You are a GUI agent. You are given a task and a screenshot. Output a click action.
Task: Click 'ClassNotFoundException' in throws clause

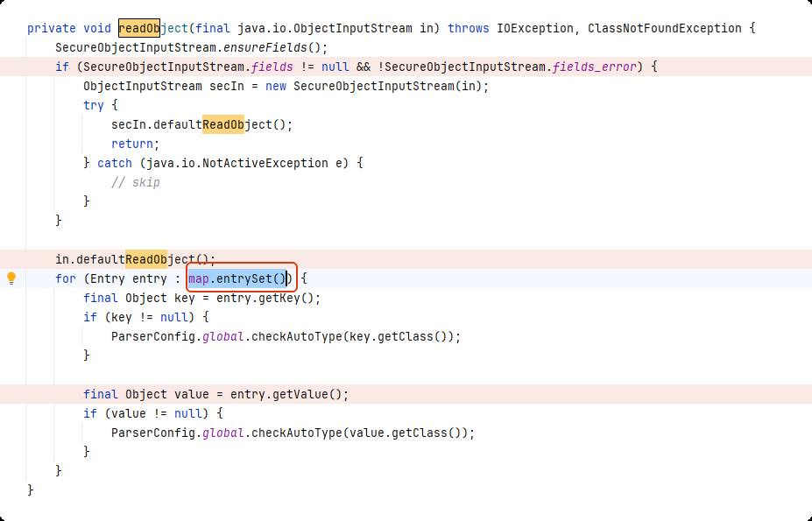point(665,28)
